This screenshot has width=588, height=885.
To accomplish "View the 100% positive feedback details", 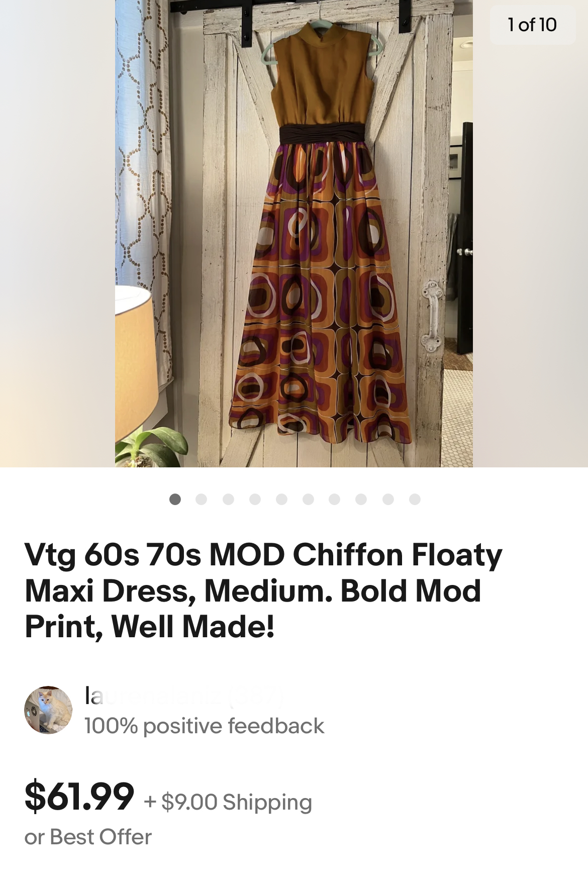I will pyautogui.click(x=204, y=726).
